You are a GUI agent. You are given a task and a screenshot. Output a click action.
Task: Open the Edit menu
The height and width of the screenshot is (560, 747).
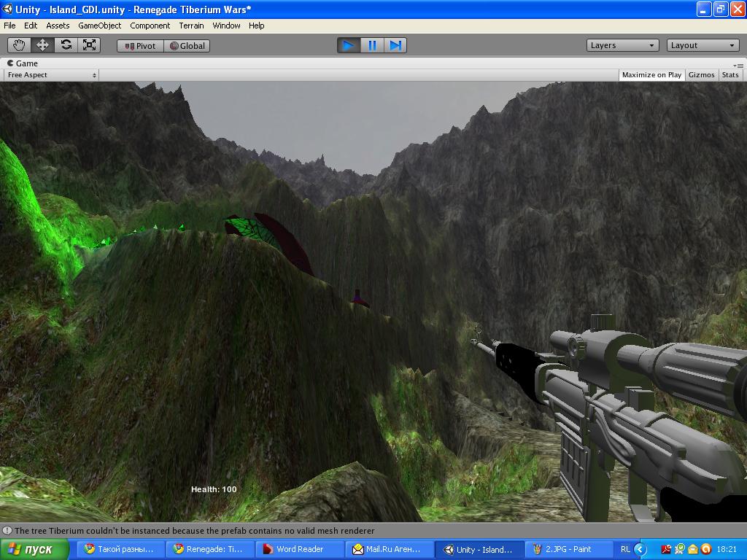point(31,26)
